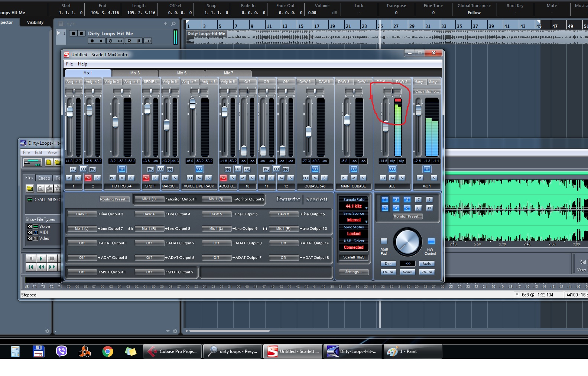Click stereo link icon on Mix 1 master
Image resolution: width=588 pixels, height=376 pixels.
coord(427,169)
